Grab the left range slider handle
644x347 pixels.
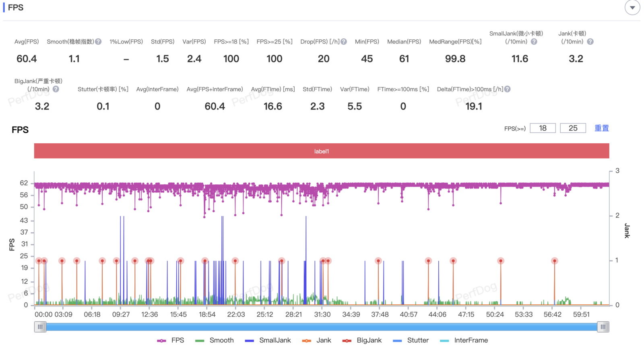[40, 327]
